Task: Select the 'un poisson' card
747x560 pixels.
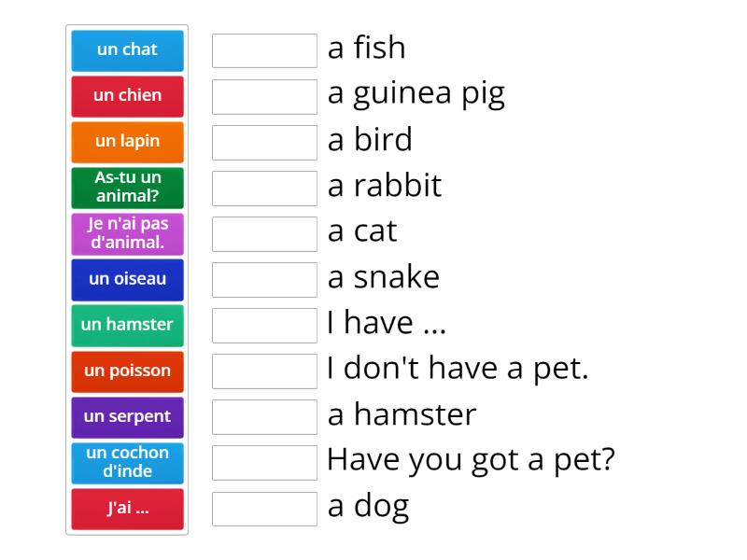Action: tap(127, 371)
